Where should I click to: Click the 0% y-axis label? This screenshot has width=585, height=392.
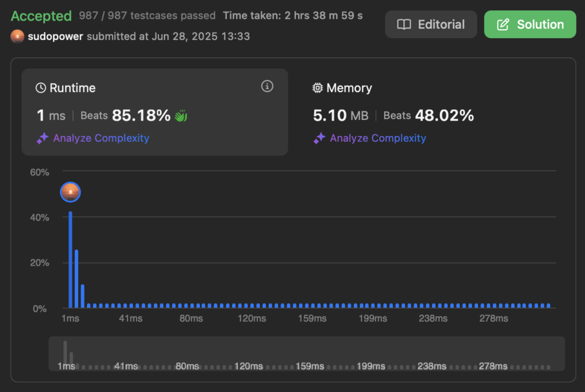39,309
